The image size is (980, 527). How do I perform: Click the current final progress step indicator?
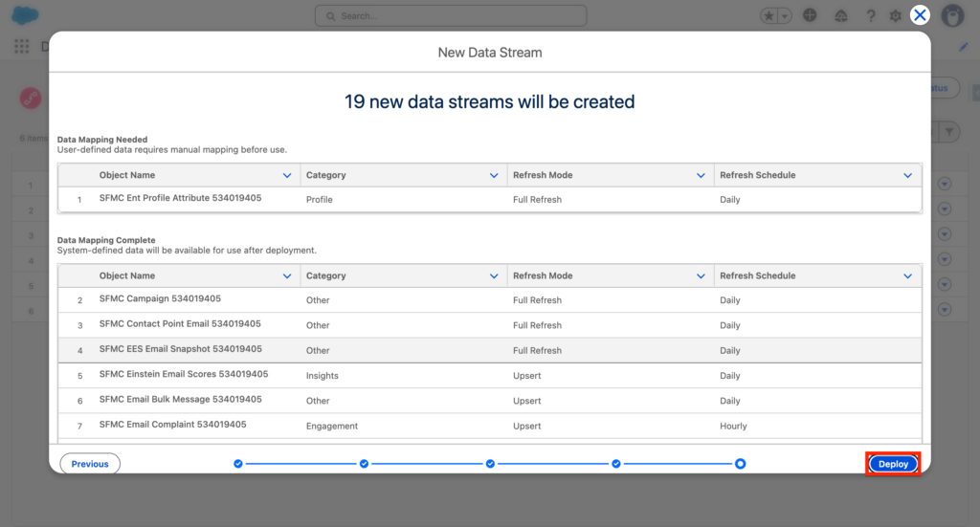point(741,464)
